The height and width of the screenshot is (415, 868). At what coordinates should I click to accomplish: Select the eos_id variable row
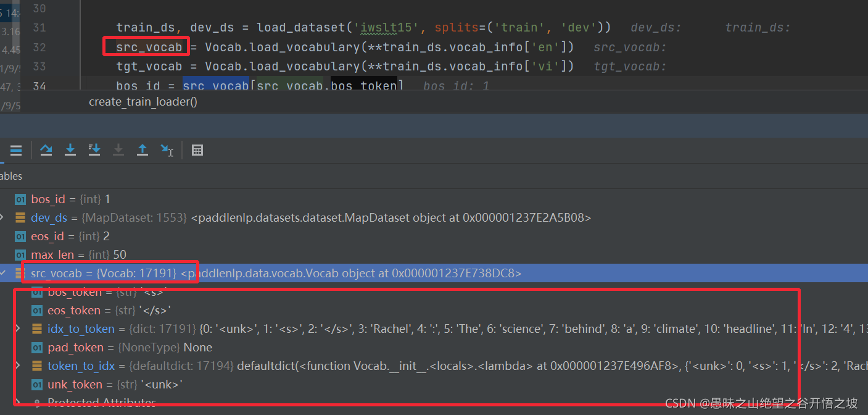click(x=434, y=236)
